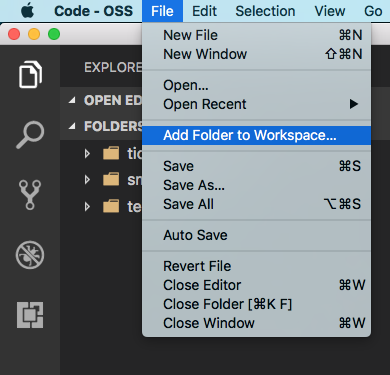The width and height of the screenshot is (390, 375).
Task: Expand the second folder in tree
Action: pyautogui.click(x=87, y=180)
